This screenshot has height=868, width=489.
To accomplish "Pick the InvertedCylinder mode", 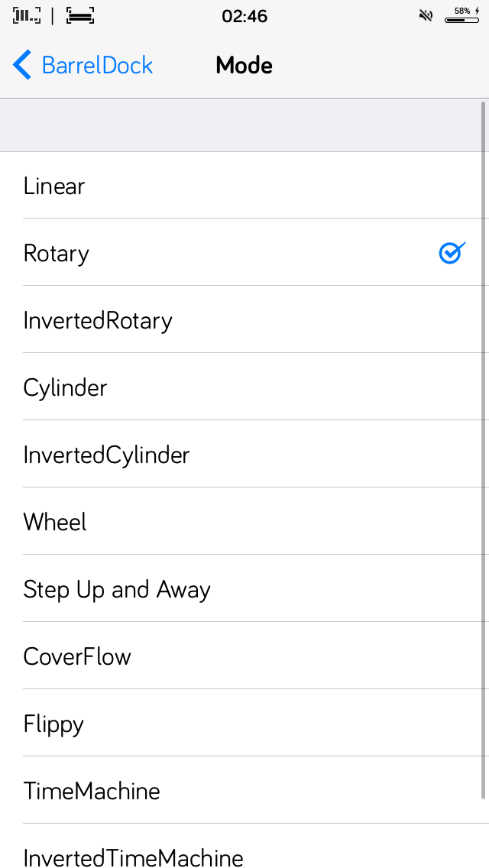I will click(244, 455).
